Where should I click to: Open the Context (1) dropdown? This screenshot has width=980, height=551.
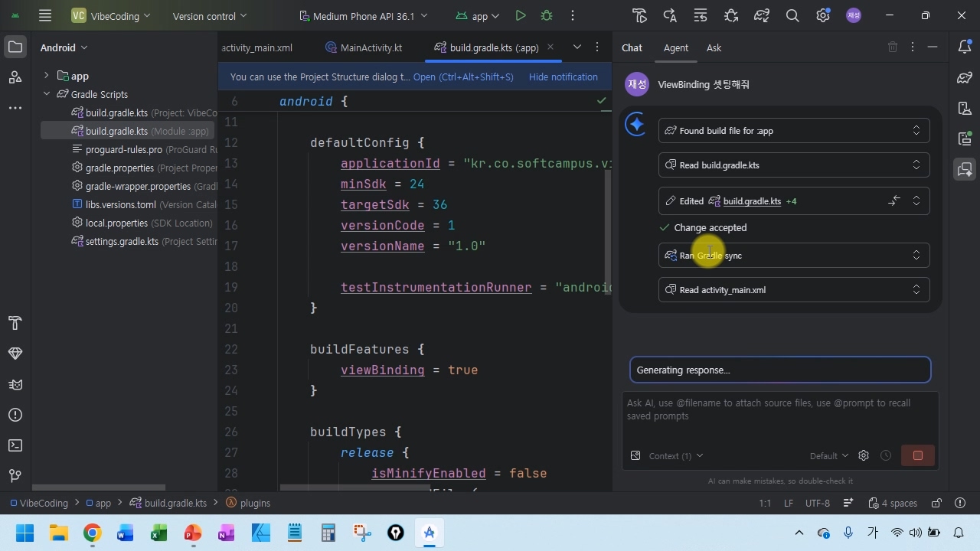[x=675, y=456]
